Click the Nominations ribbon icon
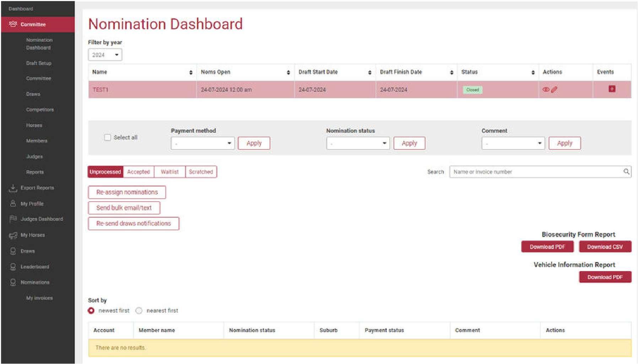Image resolution: width=638 pixels, height=364 pixels. click(x=13, y=282)
